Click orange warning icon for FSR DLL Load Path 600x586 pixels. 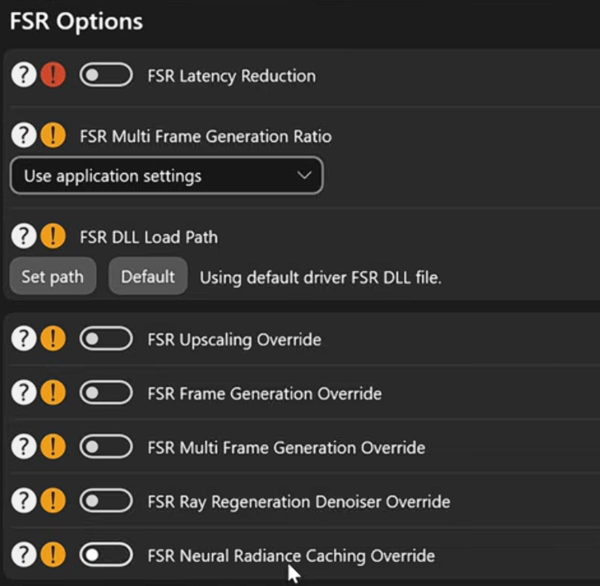pyautogui.click(x=53, y=236)
